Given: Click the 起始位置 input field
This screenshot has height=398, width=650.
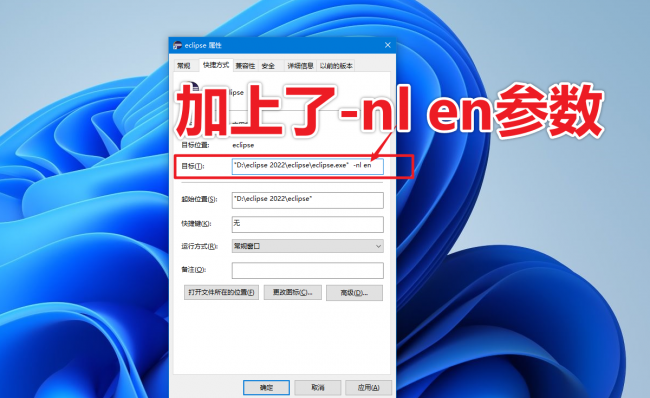Looking at the screenshot, I should click(x=308, y=200).
